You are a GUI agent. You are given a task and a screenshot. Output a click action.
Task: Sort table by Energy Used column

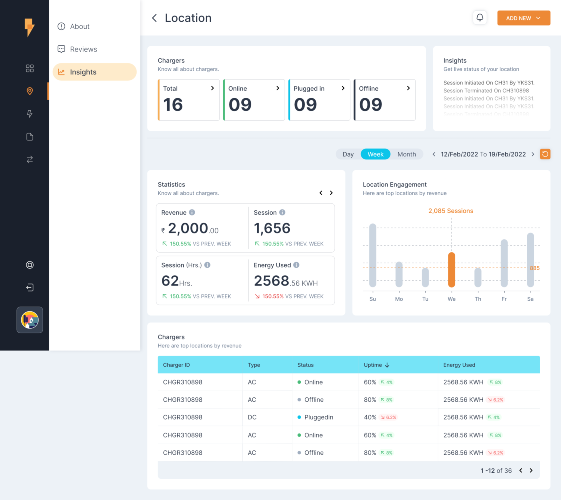point(459,365)
